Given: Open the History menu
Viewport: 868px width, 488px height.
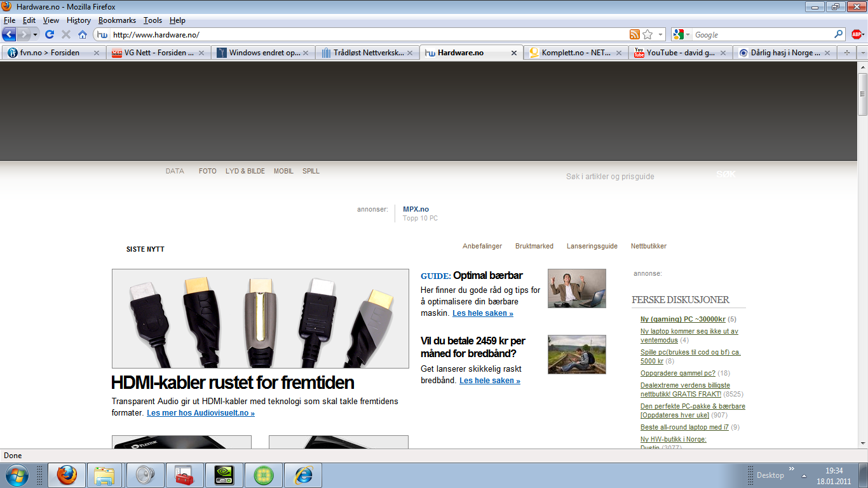Looking at the screenshot, I should coord(79,20).
